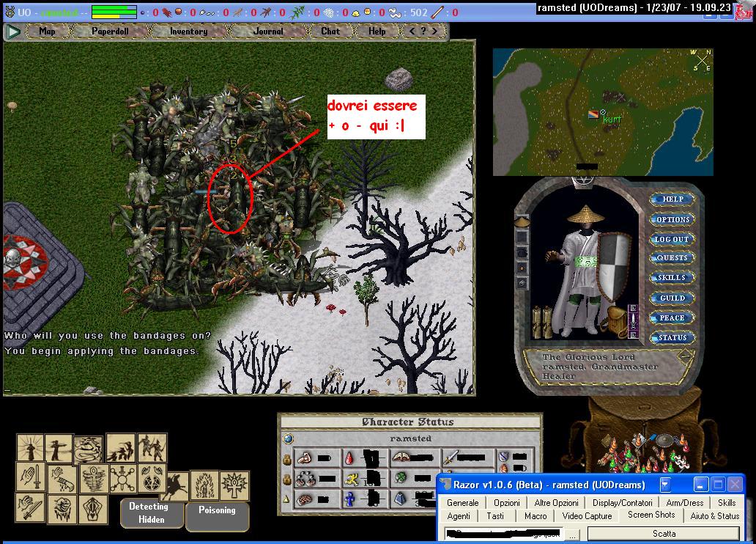The image size is (756, 544).
Task: Switch to the Macro tab in Razor
Action: click(x=535, y=516)
